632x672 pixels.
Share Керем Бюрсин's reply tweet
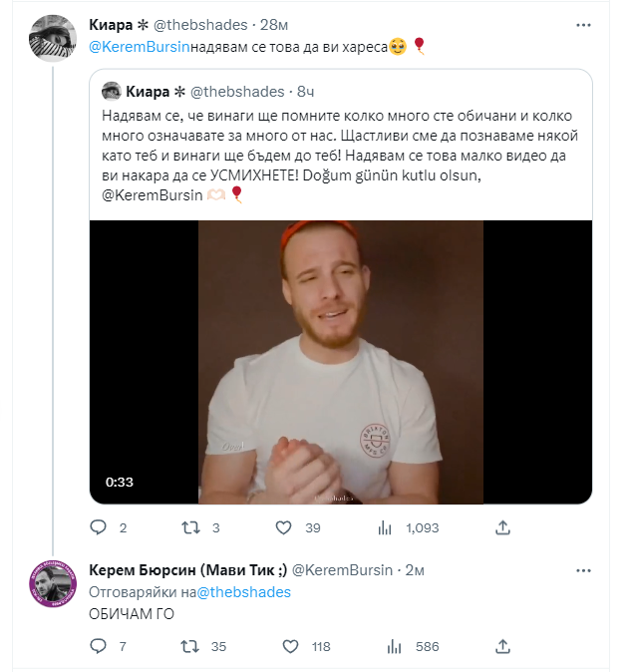(503, 646)
